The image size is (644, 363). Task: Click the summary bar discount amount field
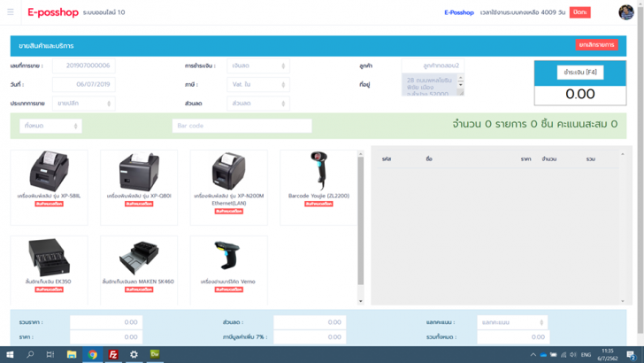(x=310, y=322)
